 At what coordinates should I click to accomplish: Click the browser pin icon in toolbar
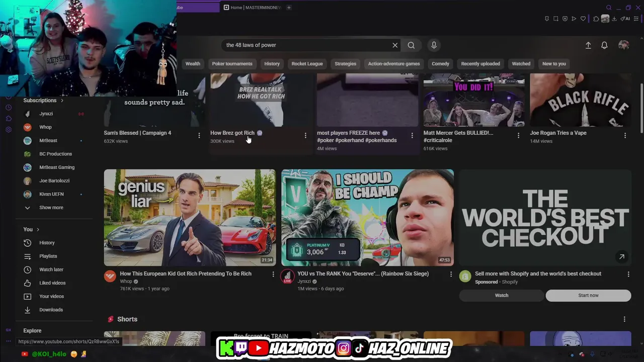point(547,19)
